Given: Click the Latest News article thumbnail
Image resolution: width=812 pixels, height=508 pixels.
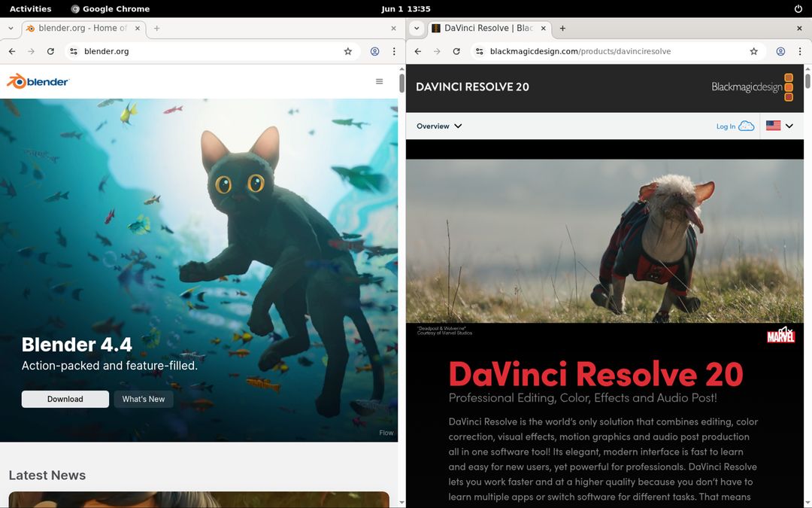Looking at the screenshot, I should point(198,500).
